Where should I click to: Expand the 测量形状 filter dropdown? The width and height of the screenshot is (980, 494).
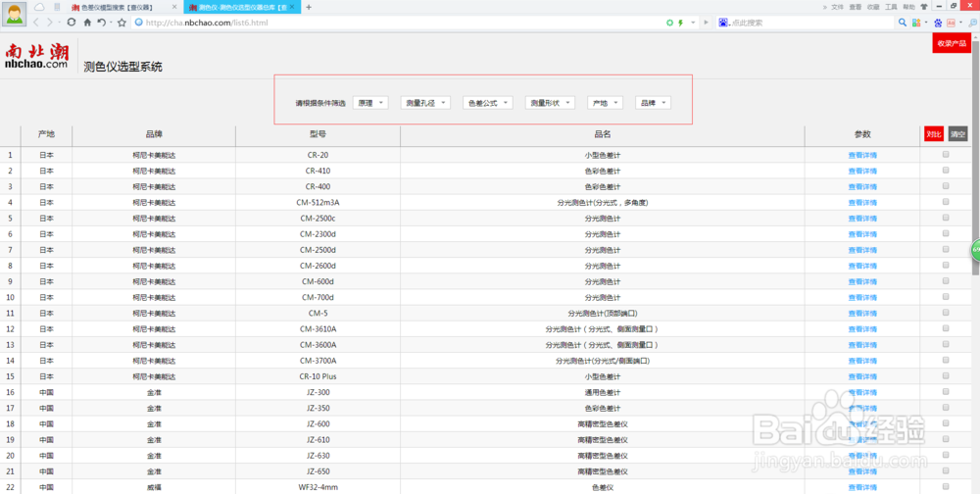[550, 103]
